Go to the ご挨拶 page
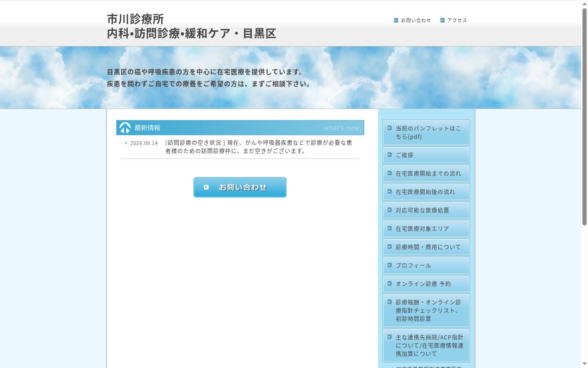The height and width of the screenshot is (368, 588). 426,155
